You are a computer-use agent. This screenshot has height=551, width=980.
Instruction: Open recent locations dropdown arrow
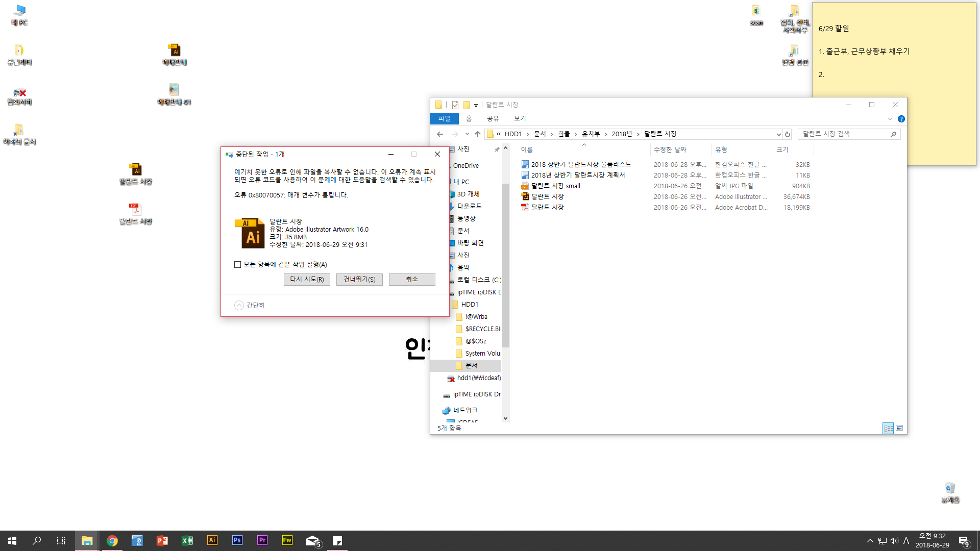coord(467,134)
